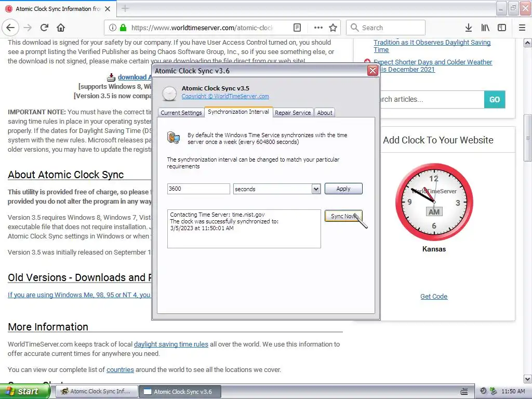Screen dimensions: 532x399
Task: Open daylight saving time rules link
Action: (171, 344)
